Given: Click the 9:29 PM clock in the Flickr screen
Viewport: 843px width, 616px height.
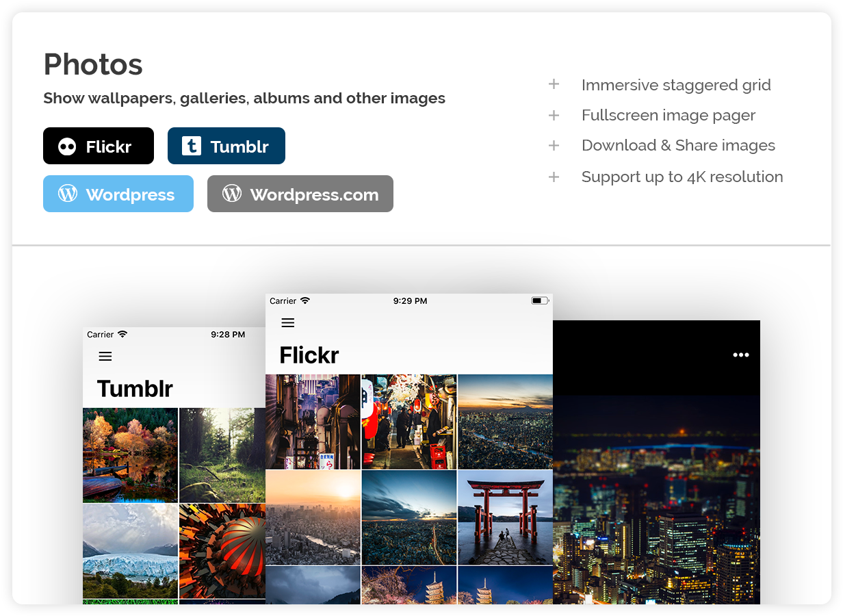Looking at the screenshot, I should 410,300.
